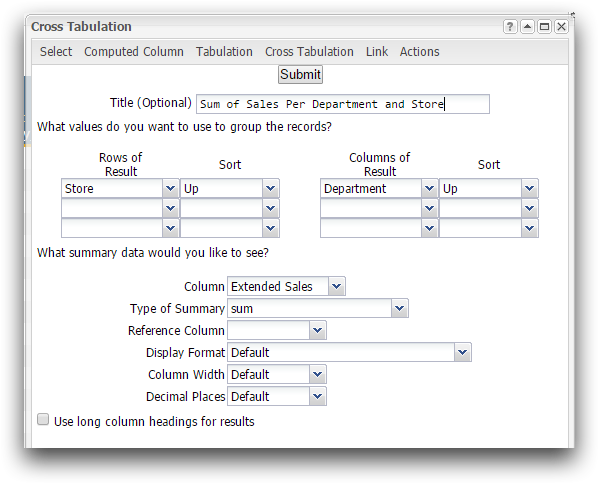Screen dimensions: 599x484
Task: Open the Computed Column menu
Action: 134,52
